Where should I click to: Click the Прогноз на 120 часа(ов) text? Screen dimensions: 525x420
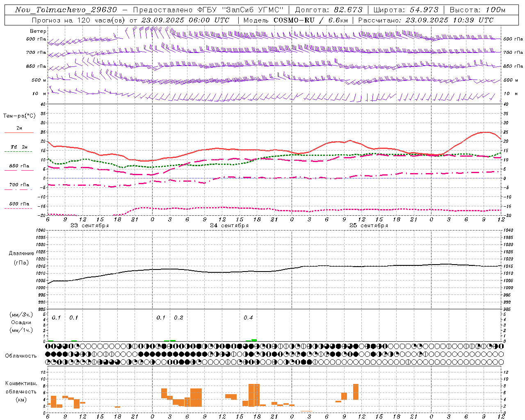click(78, 20)
